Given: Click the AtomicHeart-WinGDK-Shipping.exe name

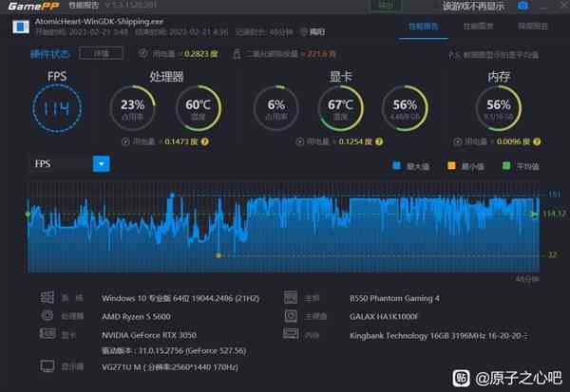Looking at the screenshot, I should point(99,22).
